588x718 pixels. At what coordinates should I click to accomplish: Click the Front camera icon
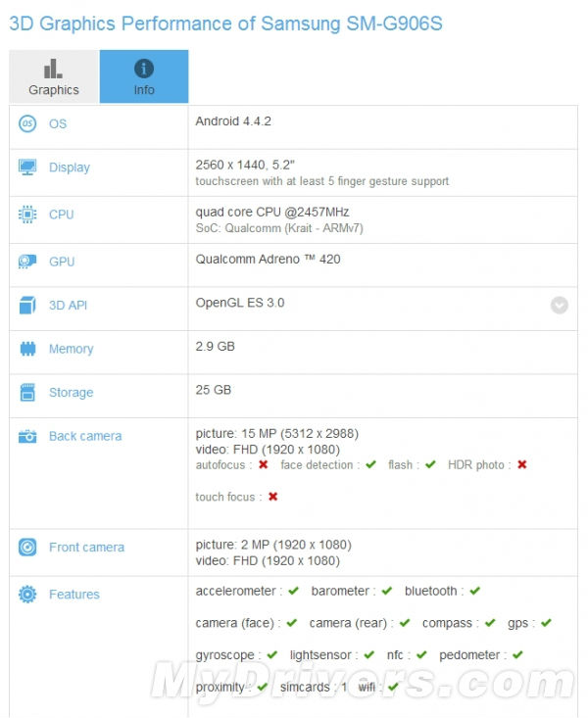pyautogui.click(x=27, y=548)
